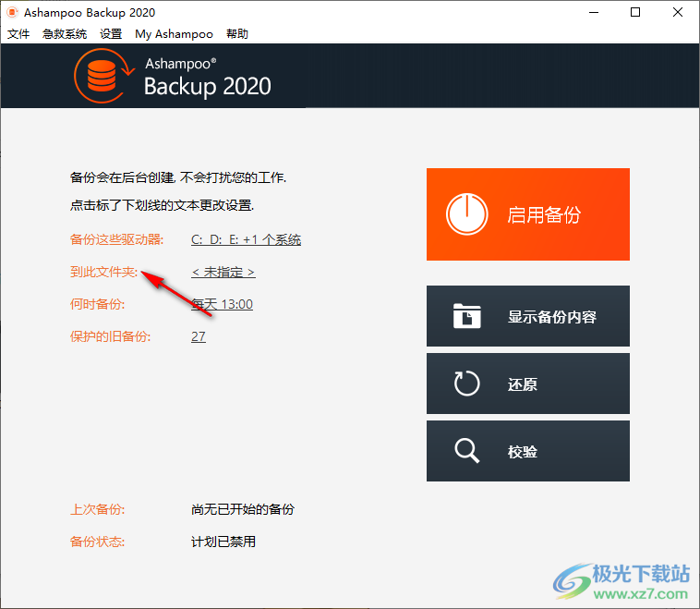Image resolution: width=700 pixels, height=609 pixels.
Task: Click the 上次备份: label
Action: [97, 509]
